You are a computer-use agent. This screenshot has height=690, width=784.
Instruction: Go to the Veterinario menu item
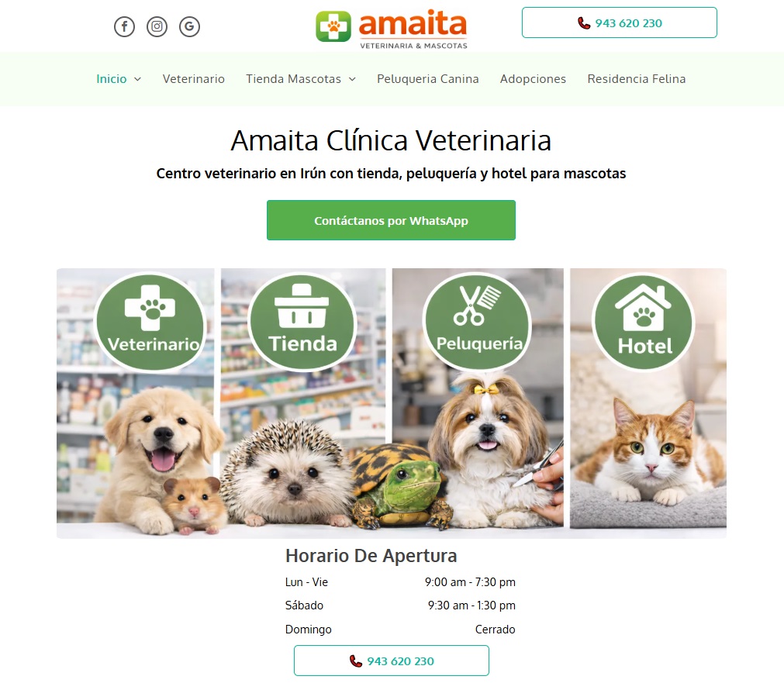pos(194,79)
